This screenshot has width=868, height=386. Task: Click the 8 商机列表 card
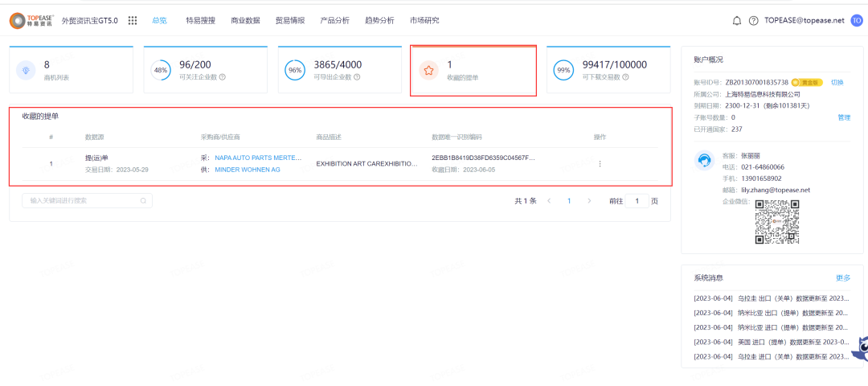[72, 70]
